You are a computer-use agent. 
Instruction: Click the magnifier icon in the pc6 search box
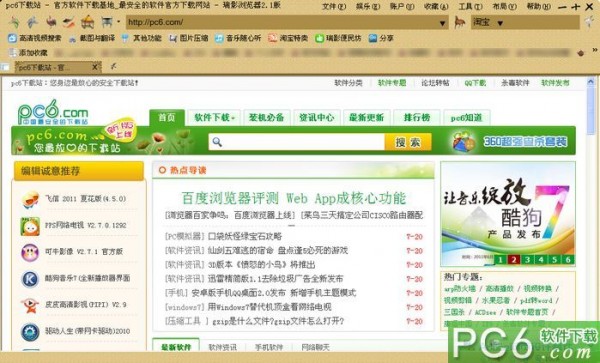click(x=217, y=142)
